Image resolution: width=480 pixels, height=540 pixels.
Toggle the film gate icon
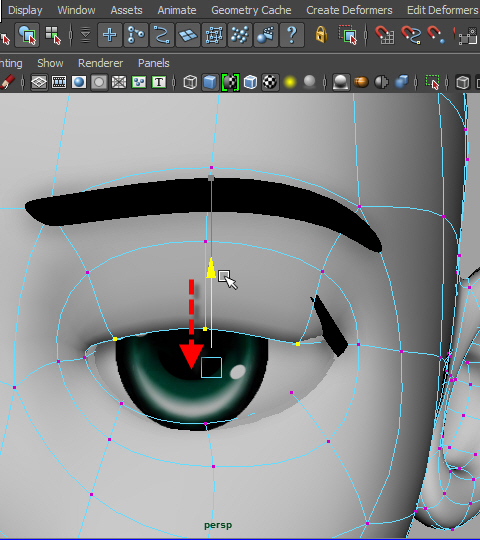tap(59, 82)
